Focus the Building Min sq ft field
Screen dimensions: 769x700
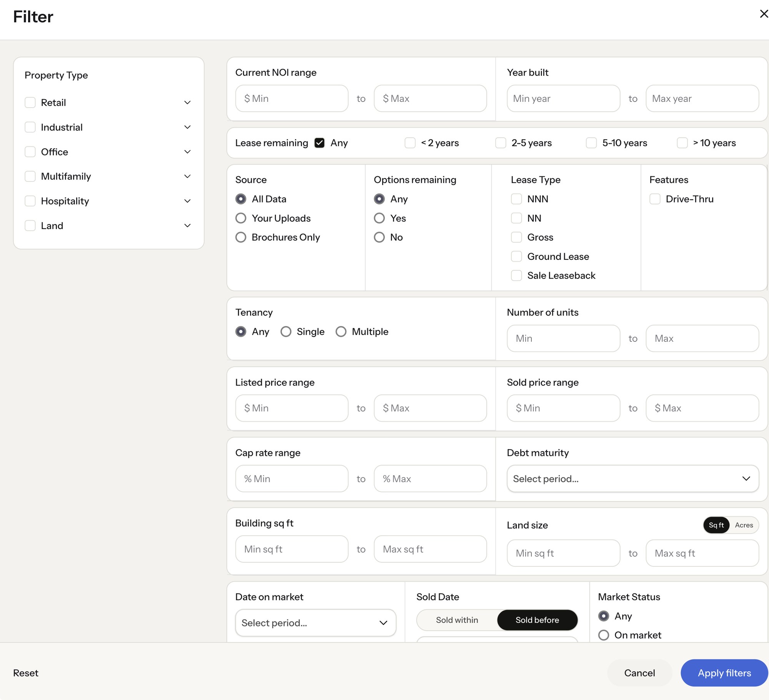point(292,549)
